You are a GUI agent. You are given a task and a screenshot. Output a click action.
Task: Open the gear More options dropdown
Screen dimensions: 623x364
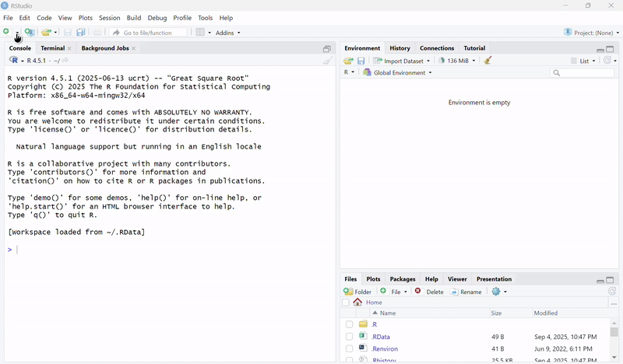499,292
